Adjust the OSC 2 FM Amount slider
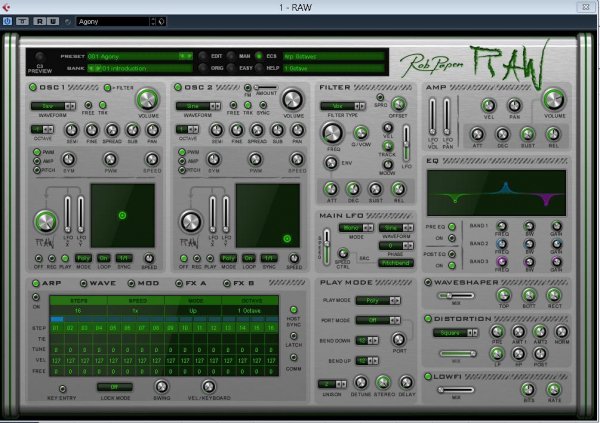This screenshot has height=423, width=600. click(x=266, y=88)
